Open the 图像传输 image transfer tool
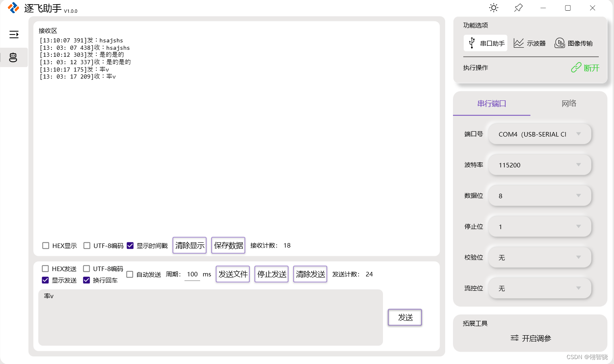 click(x=573, y=43)
